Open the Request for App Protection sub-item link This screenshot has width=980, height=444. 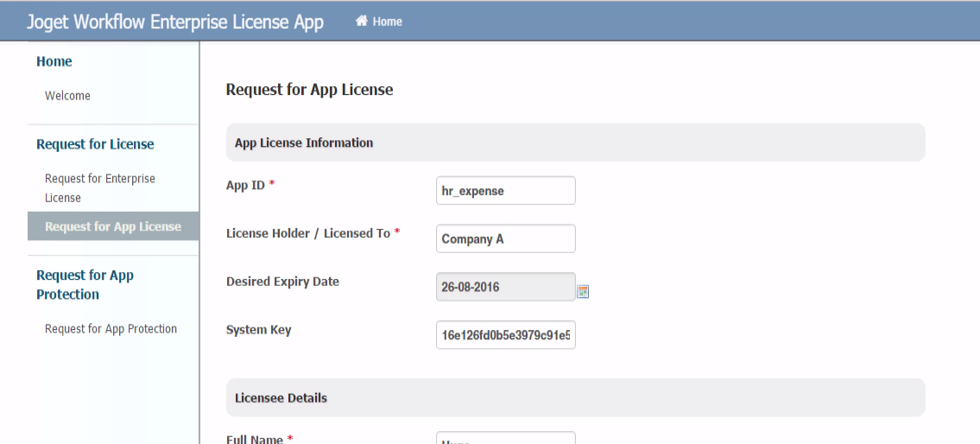click(x=111, y=329)
